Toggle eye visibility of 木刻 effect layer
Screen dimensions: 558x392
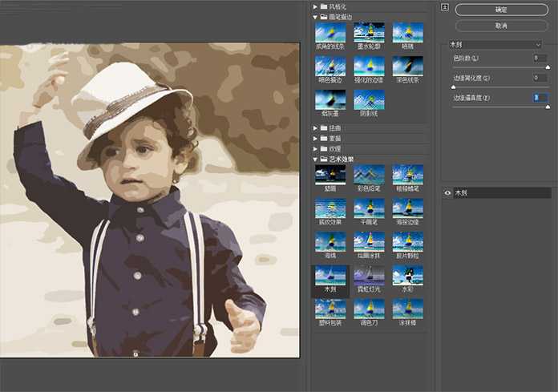click(x=447, y=193)
